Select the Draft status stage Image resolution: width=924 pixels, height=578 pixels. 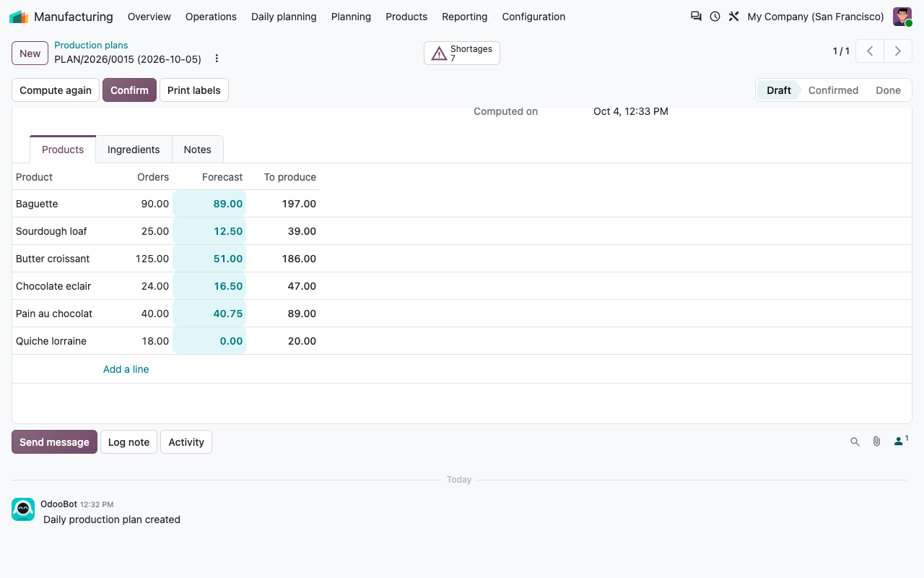coord(778,90)
